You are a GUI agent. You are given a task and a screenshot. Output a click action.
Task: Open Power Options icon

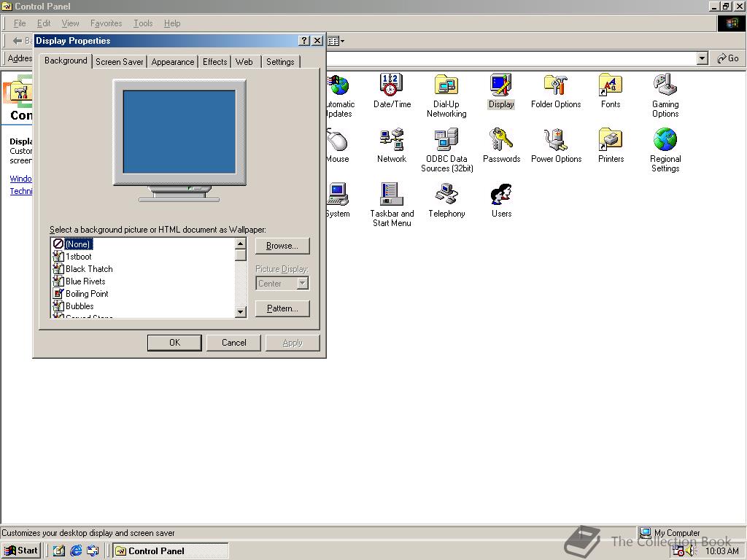click(556, 146)
